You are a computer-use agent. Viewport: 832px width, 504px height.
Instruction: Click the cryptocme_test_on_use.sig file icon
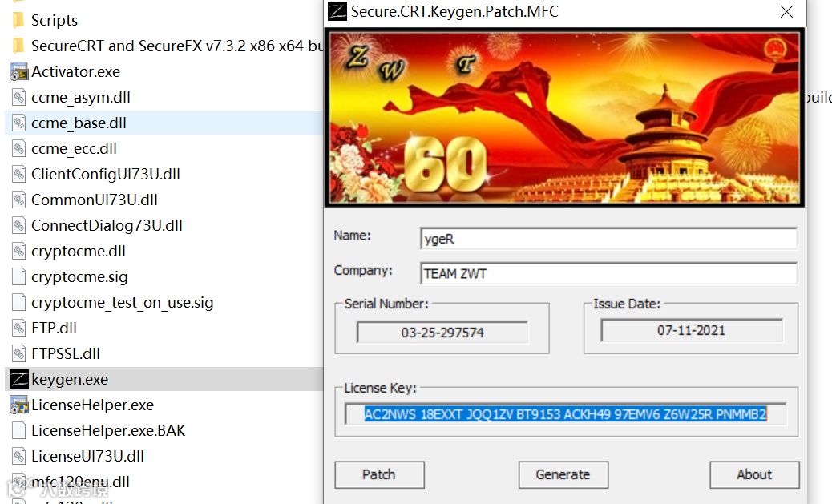tap(18, 302)
